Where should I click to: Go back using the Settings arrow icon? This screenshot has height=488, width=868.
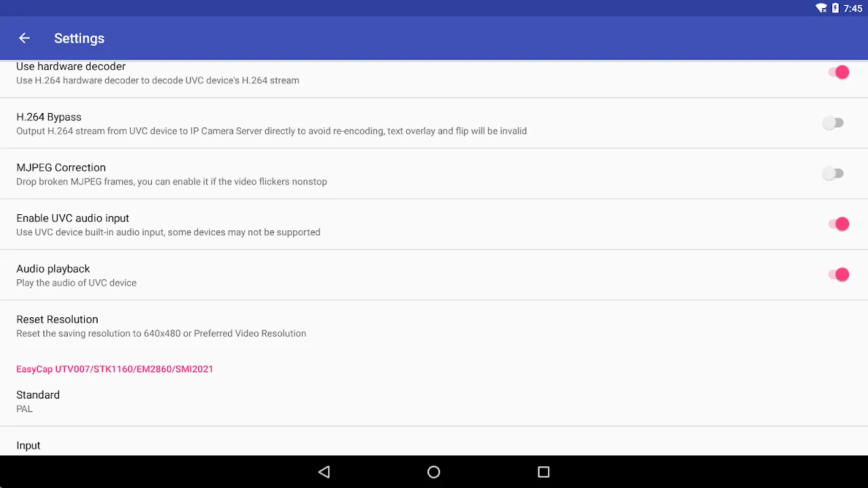pos(24,38)
